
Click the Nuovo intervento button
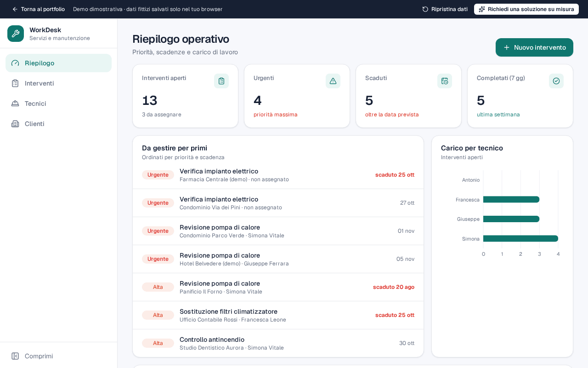[534, 47]
